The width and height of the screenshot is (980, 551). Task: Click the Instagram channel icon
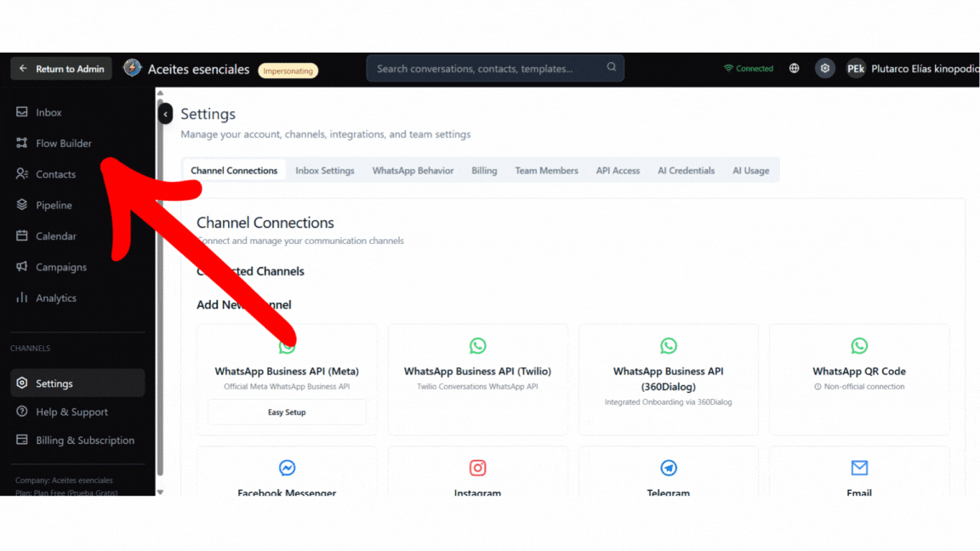(x=477, y=469)
